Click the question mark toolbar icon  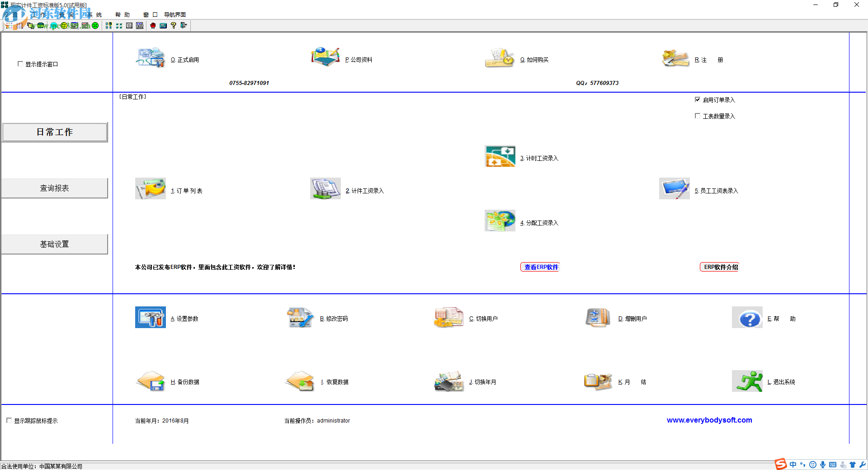tap(173, 26)
